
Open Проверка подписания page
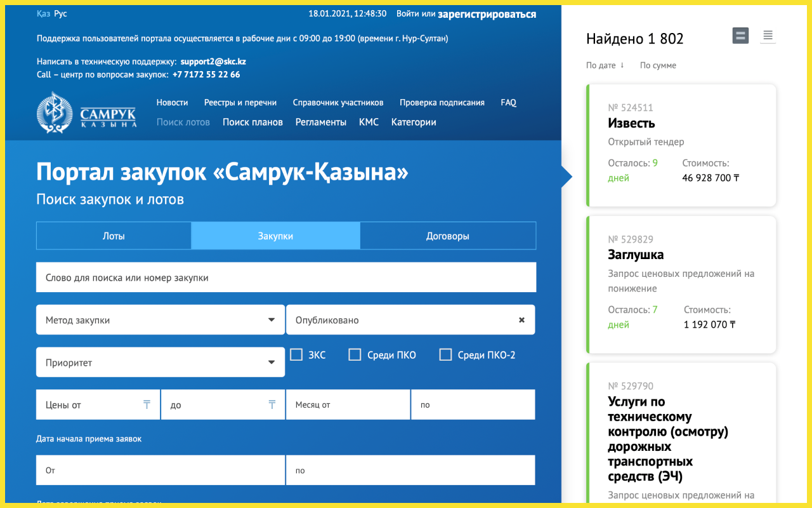(x=442, y=102)
